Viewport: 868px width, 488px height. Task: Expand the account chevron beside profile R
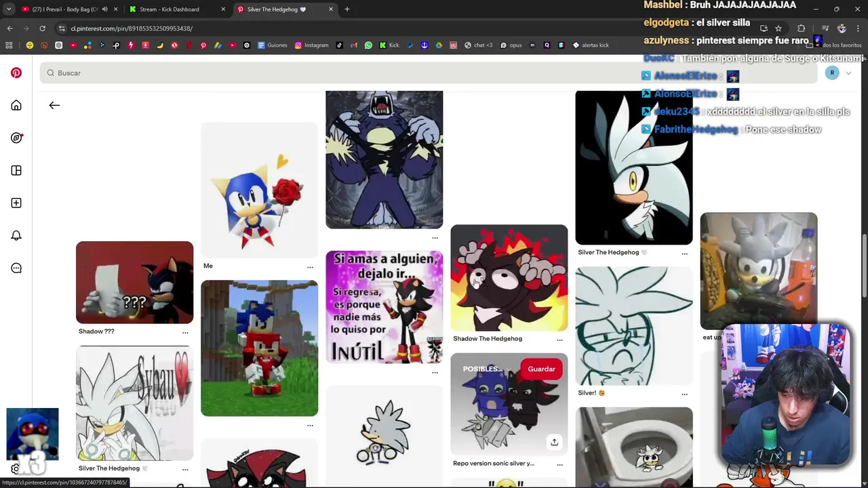click(x=848, y=73)
